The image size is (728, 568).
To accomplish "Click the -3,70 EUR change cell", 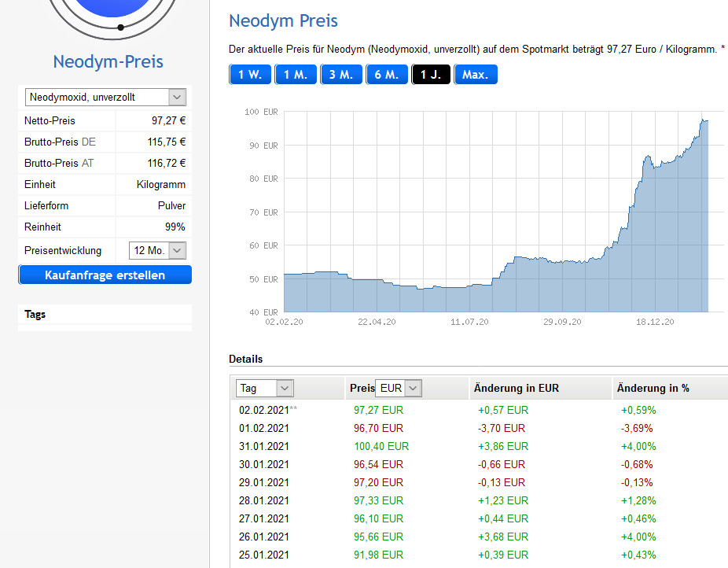I will pos(502,428).
